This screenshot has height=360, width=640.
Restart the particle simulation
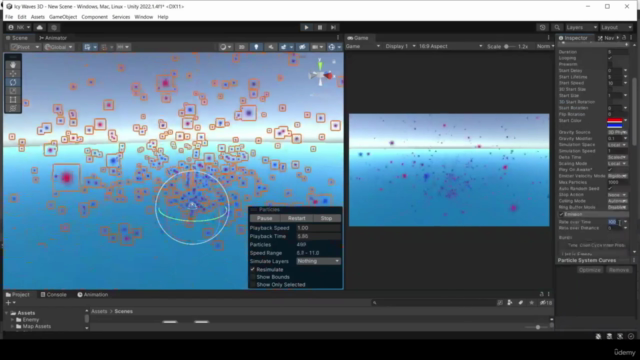(296, 218)
